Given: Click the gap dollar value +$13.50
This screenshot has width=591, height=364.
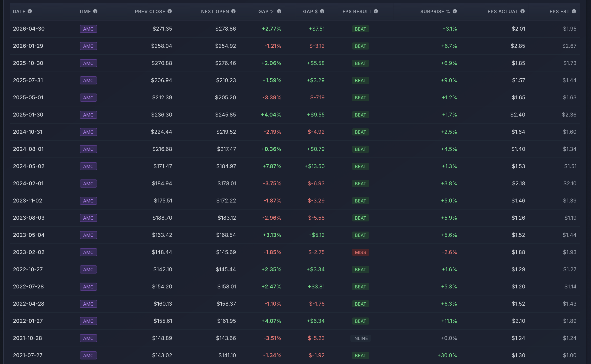Looking at the screenshot, I should tap(314, 166).
